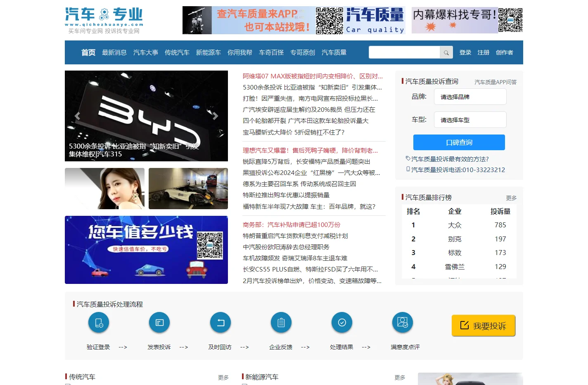588x385 pixels.
Task: Open the 最新消息 nav item
Action: coord(114,52)
